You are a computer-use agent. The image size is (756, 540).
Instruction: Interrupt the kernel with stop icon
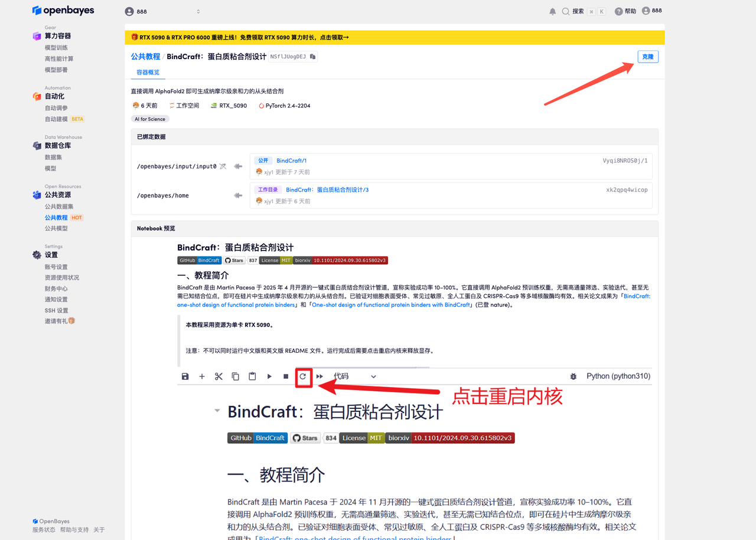(286, 376)
